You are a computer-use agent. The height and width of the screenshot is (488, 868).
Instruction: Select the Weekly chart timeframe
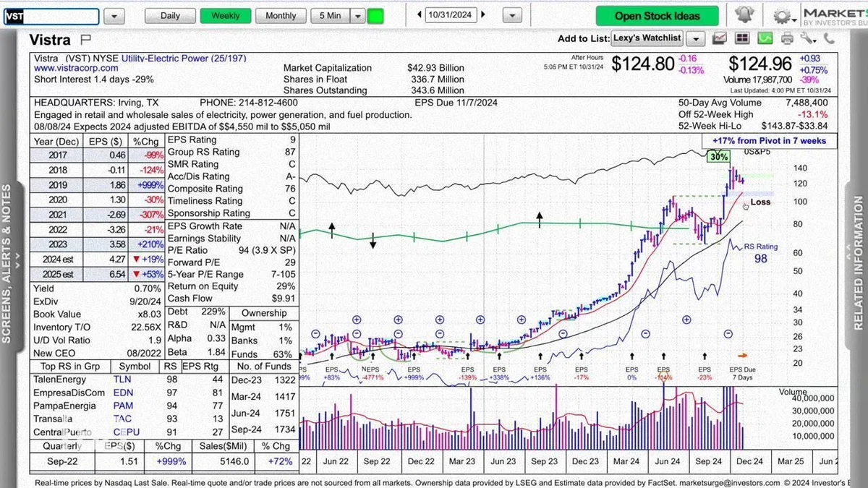click(225, 15)
